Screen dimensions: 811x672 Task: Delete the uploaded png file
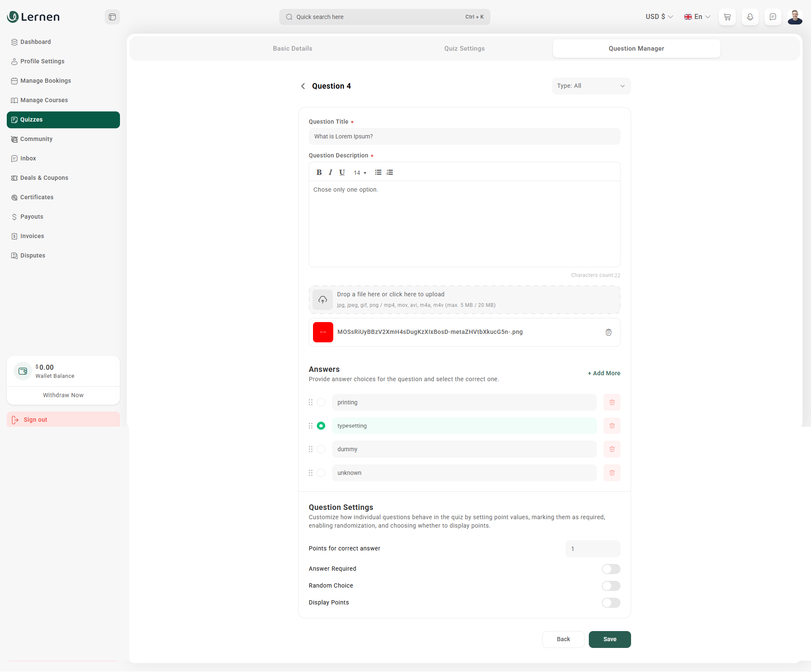tap(608, 332)
